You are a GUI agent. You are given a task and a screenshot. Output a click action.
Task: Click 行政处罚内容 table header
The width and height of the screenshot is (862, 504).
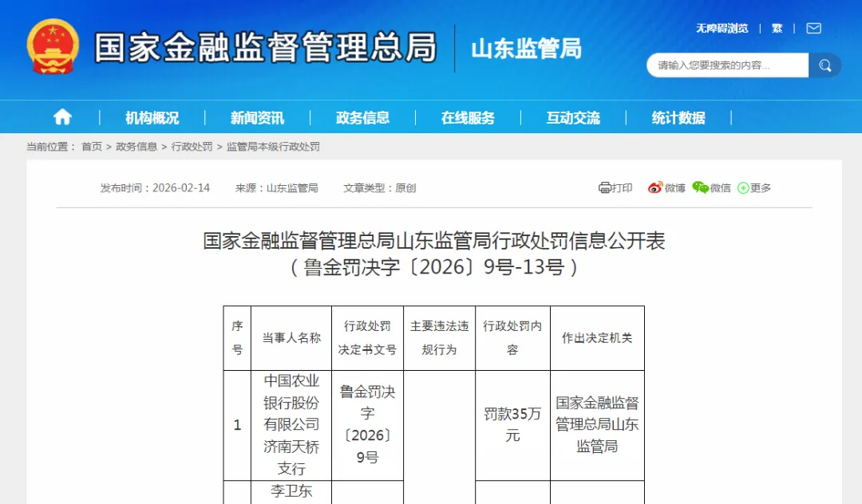click(512, 338)
